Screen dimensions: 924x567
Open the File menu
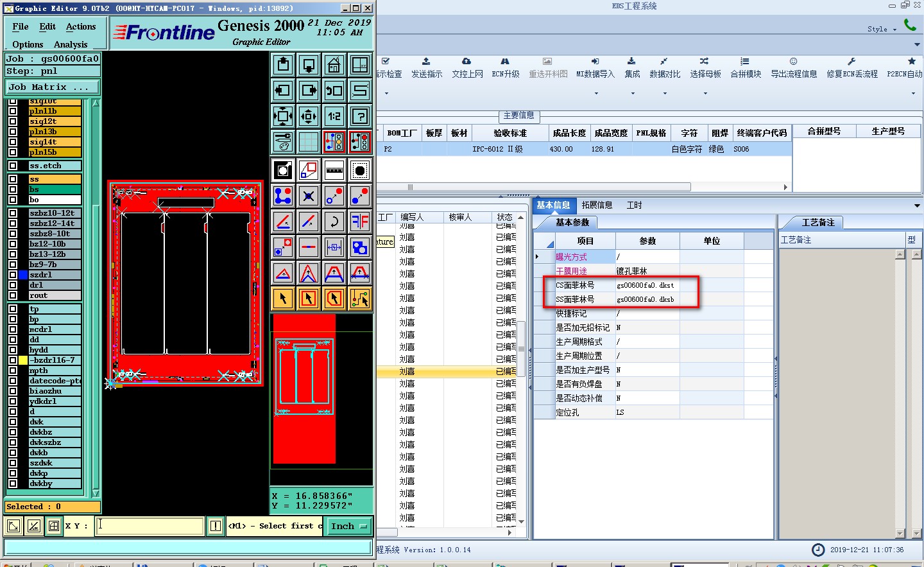[21, 27]
